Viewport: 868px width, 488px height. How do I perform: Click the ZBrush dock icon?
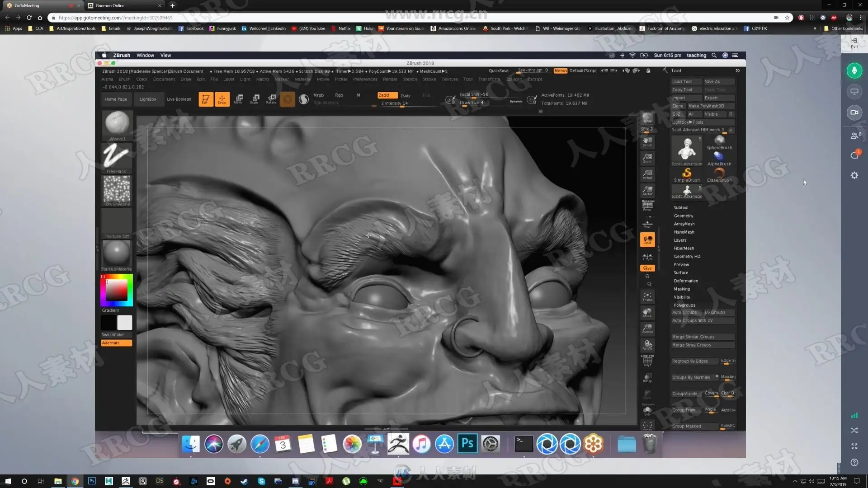[398, 444]
